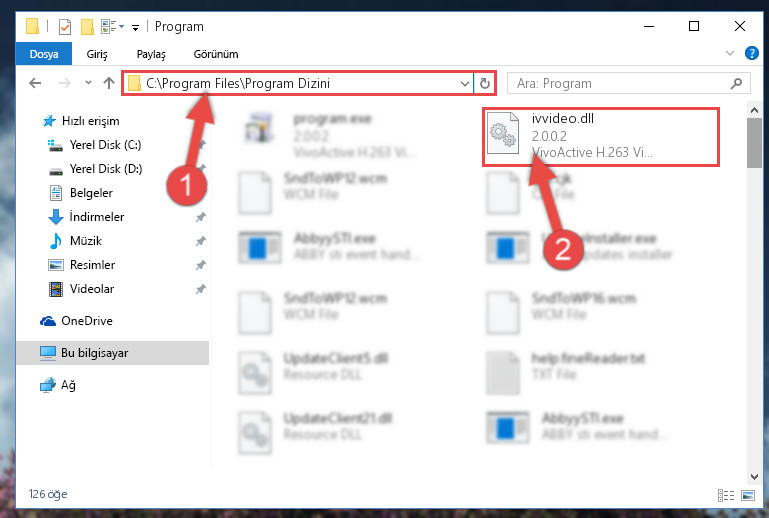Refresh the current folder view
This screenshot has width=769, height=518.
coord(485,83)
